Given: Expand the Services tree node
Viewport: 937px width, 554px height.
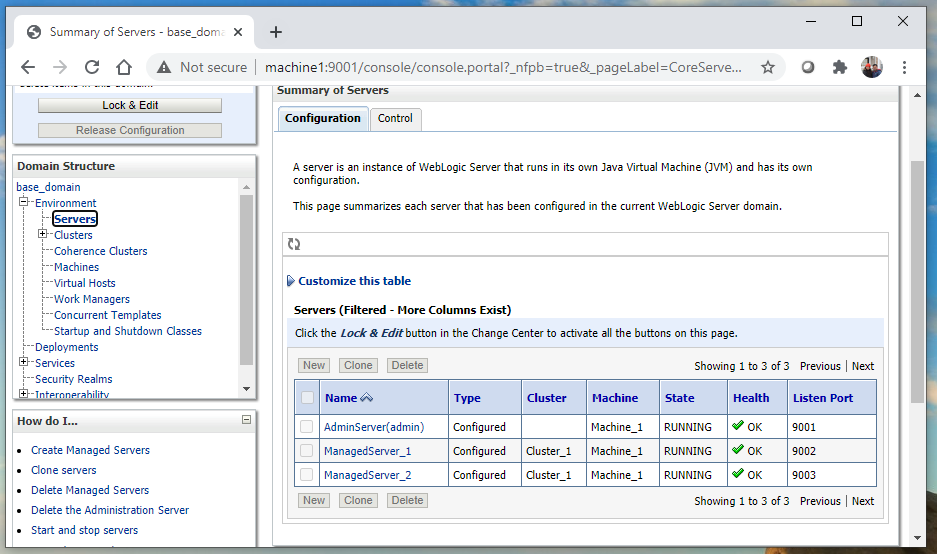Looking at the screenshot, I should pos(23,362).
